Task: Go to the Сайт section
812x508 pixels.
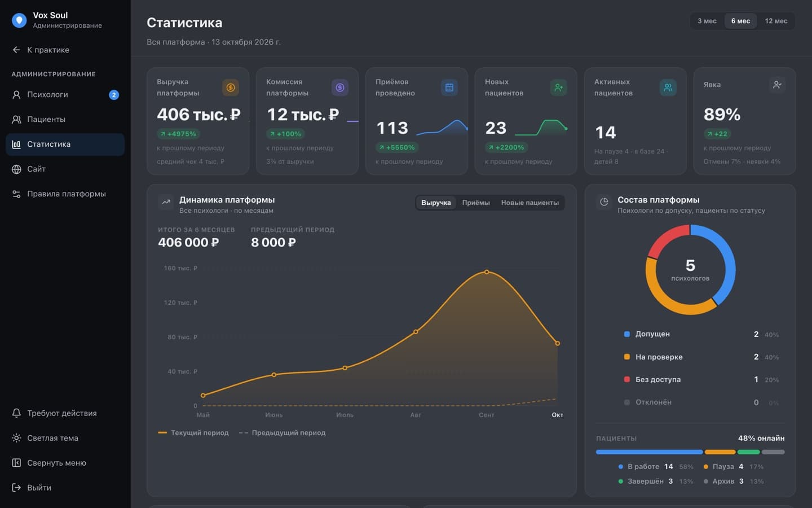Action: [65, 169]
